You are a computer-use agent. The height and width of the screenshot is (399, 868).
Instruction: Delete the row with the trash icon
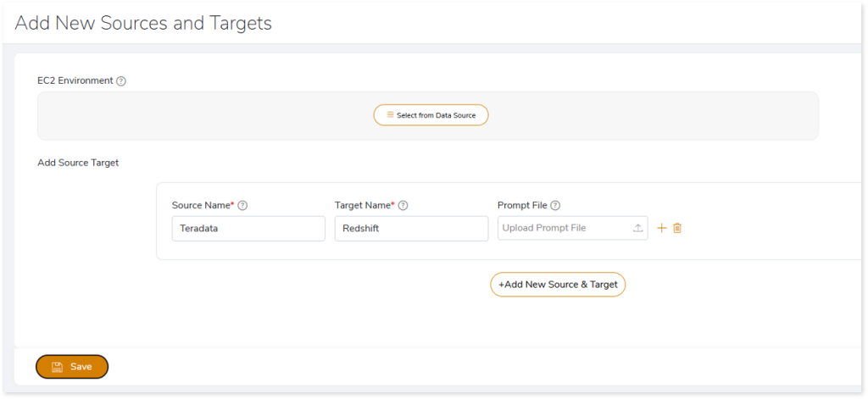pos(677,228)
